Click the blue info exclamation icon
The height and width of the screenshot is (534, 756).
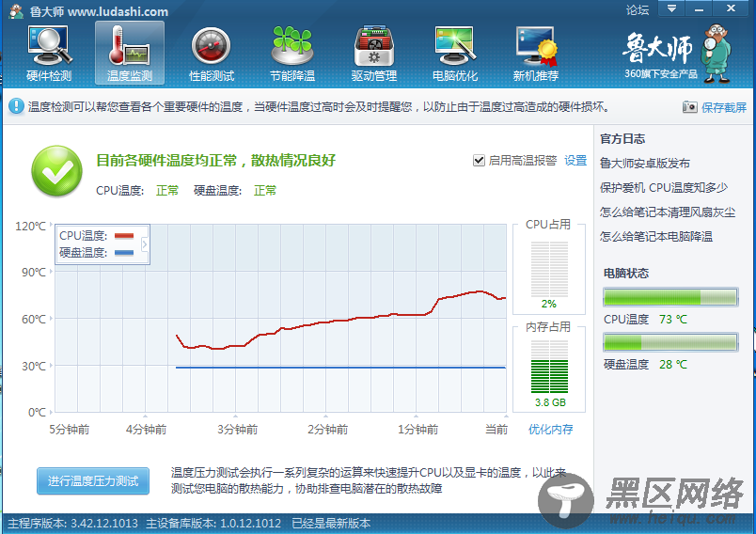tap(16, 106)
